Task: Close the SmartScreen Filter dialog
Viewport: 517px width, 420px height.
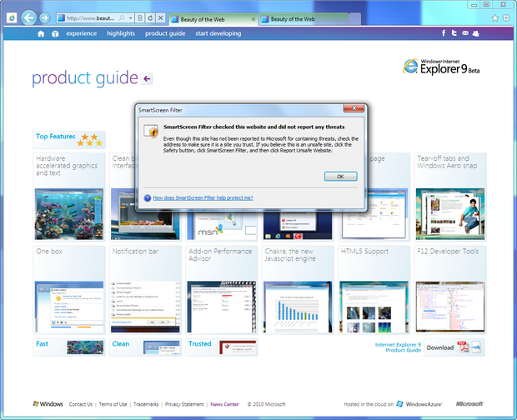Action: click(354, 108)
